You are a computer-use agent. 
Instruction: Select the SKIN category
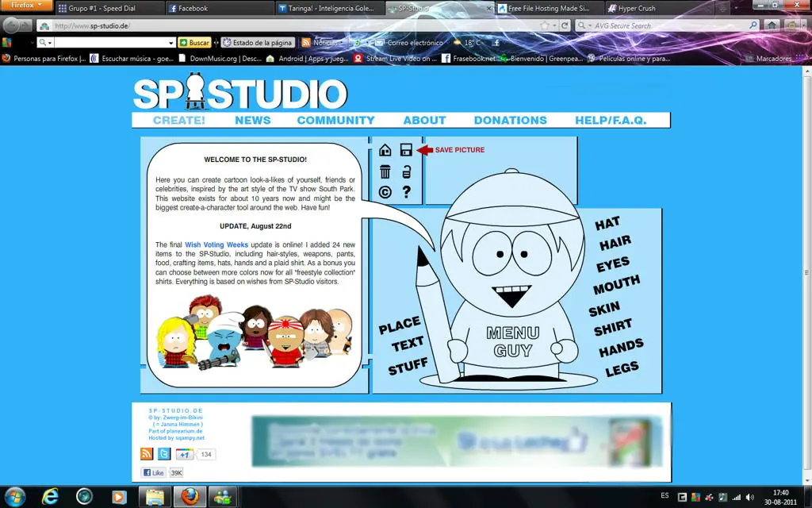point(603,309)
